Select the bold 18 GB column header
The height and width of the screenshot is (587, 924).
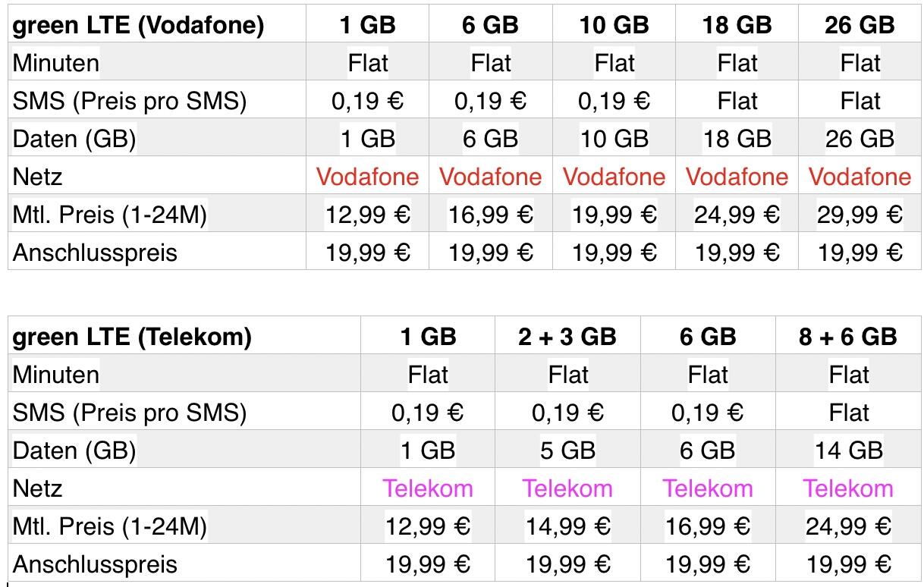coord(737,25)
